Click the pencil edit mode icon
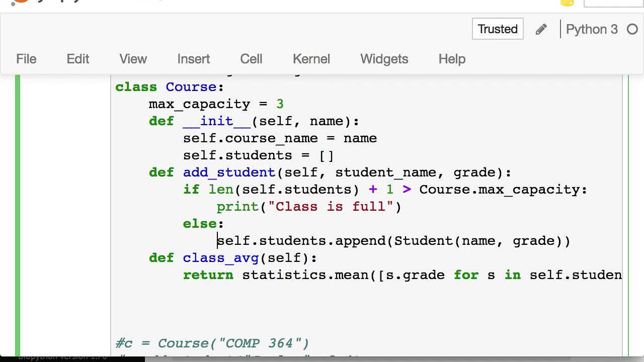 pyautogui.click(x=541, y=30)
